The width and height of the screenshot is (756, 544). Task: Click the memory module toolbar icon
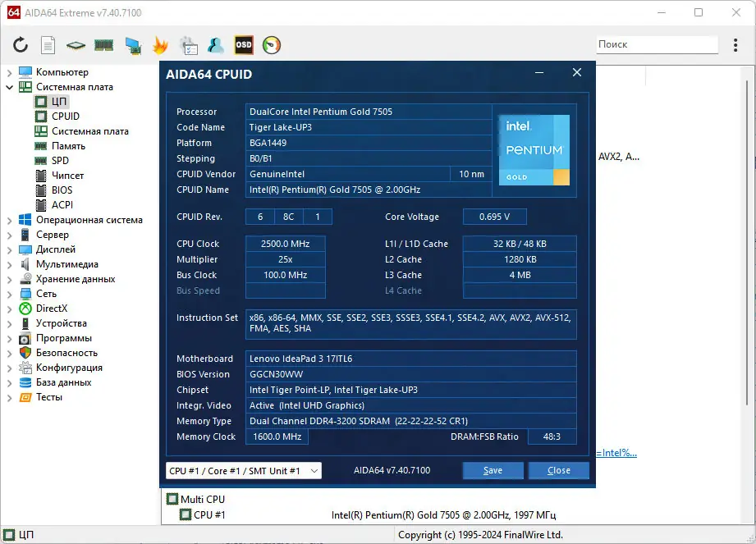tap(103, 45)
